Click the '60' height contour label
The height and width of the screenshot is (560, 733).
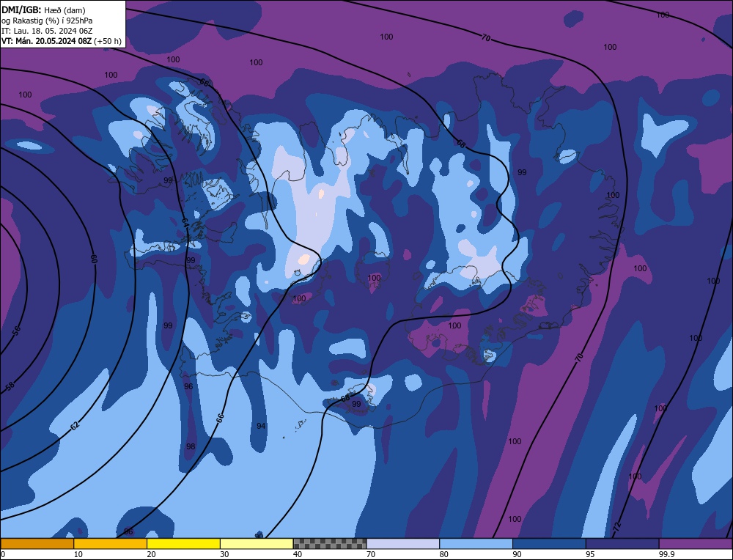tap(94, 259)
